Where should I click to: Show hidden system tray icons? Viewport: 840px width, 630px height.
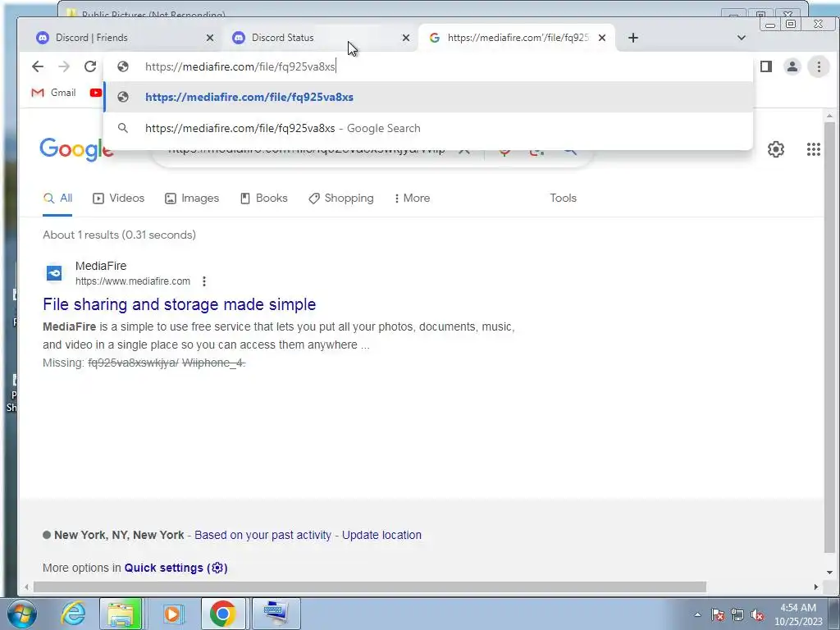[697, 615]
